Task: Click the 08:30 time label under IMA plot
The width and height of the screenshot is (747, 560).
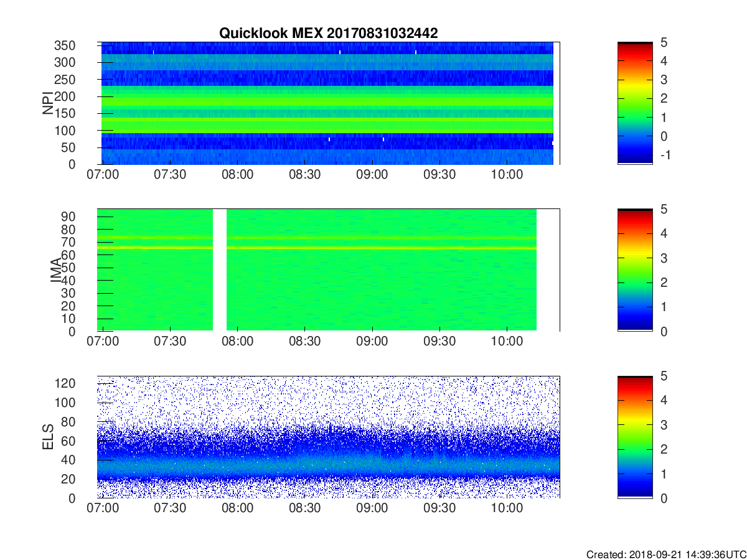Action: (305, 342)
